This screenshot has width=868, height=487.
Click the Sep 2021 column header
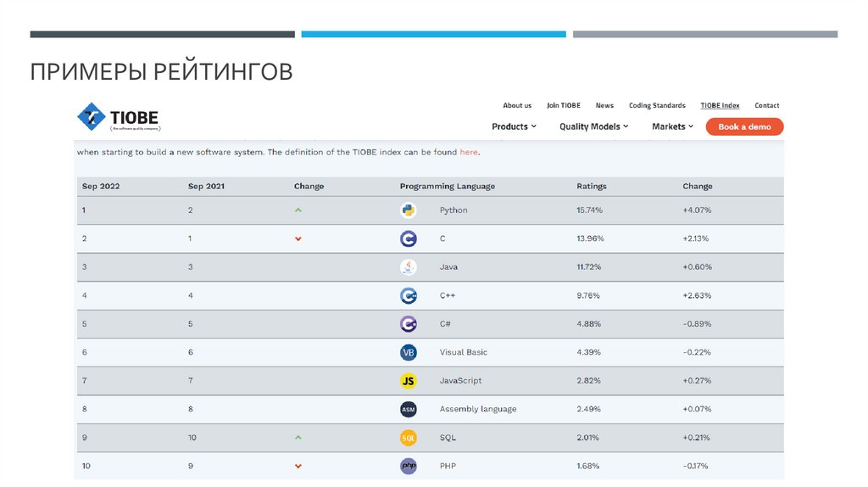coord(207,186)
